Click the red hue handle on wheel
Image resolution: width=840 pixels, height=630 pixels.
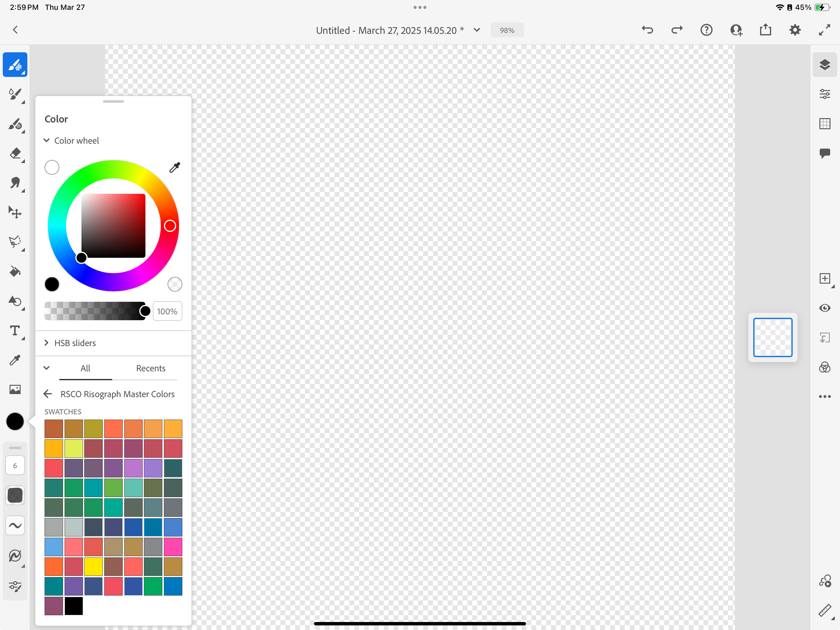(170, 226)
